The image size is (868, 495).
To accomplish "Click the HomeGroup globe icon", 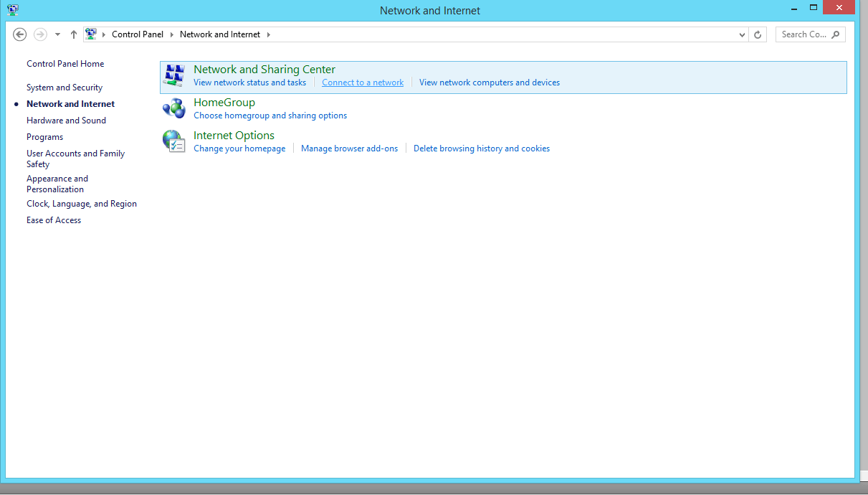I will point(173,108).
